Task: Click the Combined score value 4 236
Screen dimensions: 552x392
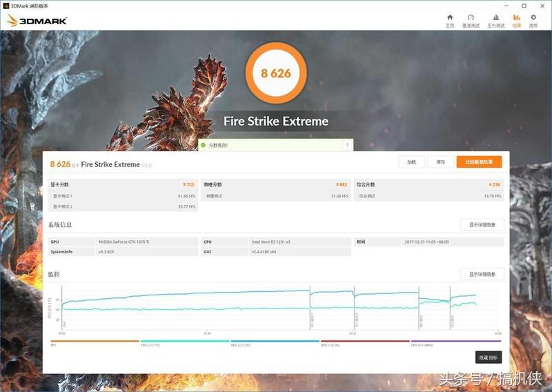Action: coord(495,184)
